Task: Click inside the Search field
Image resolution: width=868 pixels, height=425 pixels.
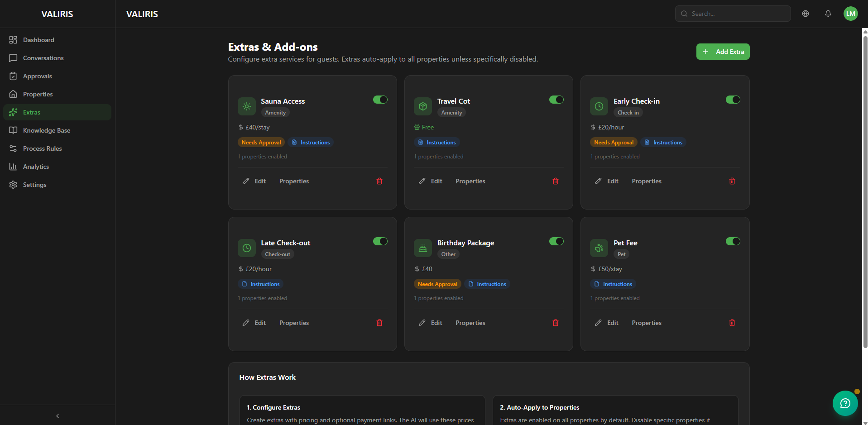Action: pos(733,14)
